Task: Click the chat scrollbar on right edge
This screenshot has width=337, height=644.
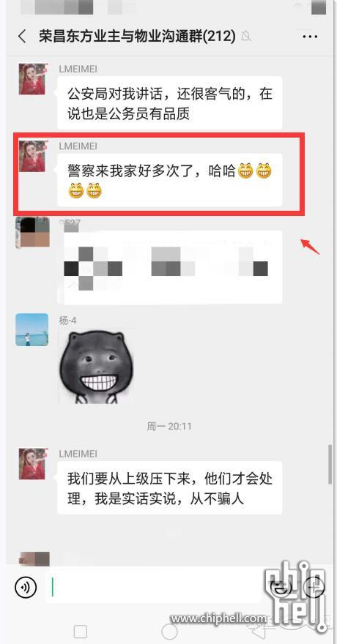Action: (x=330, y=465)
